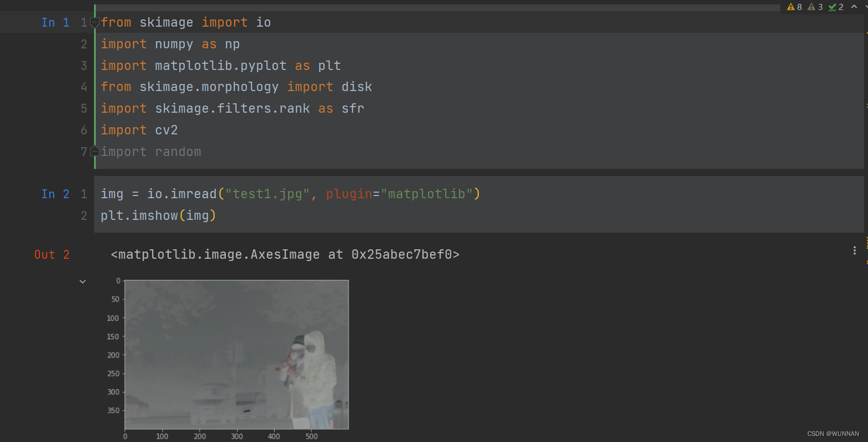Click the Out 2 result label
Image resolution: width=868 pixels, height=442 pixels.
[x=52, y=254]
